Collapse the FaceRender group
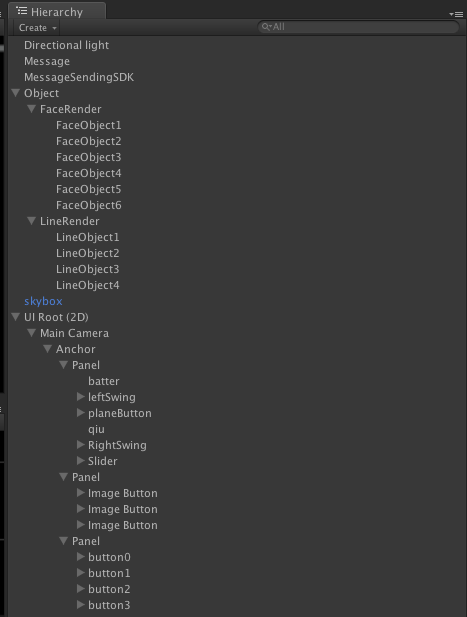Screen dimensions: 467x617 (31, 109)
